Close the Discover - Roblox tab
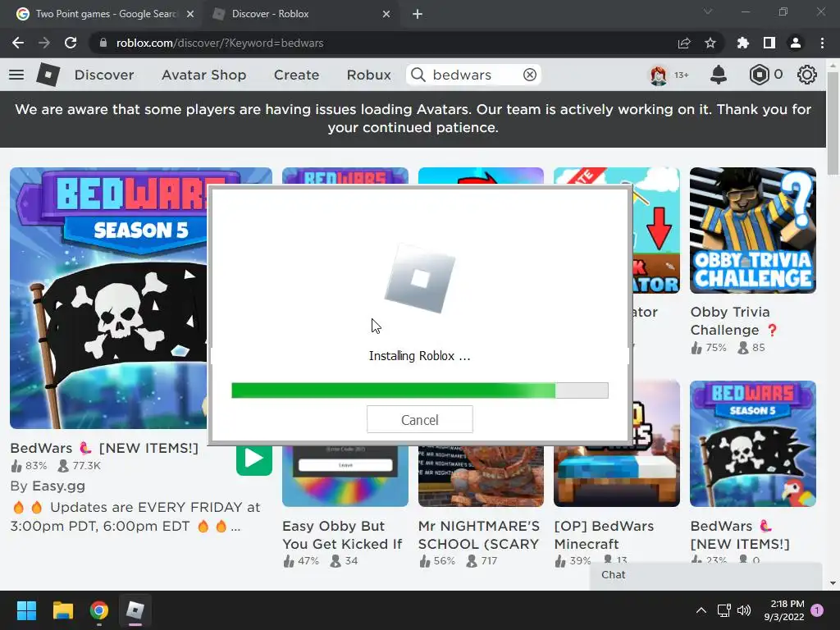 click(386, 14)
